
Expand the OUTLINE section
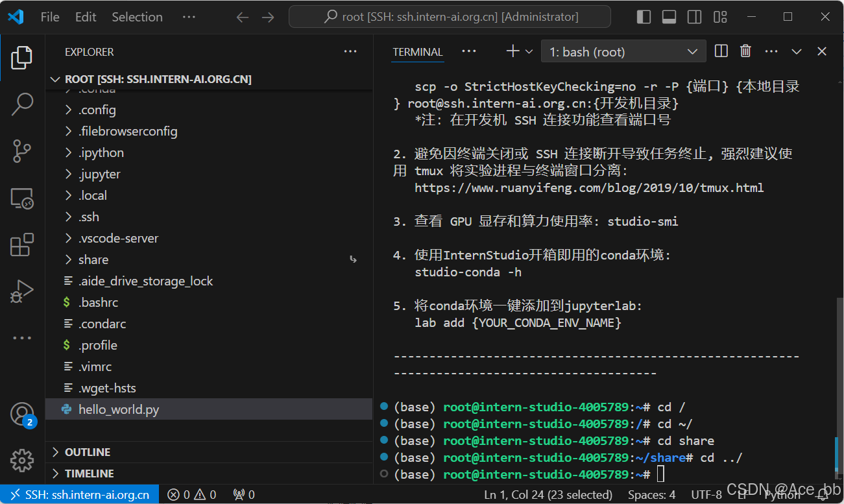209,452
